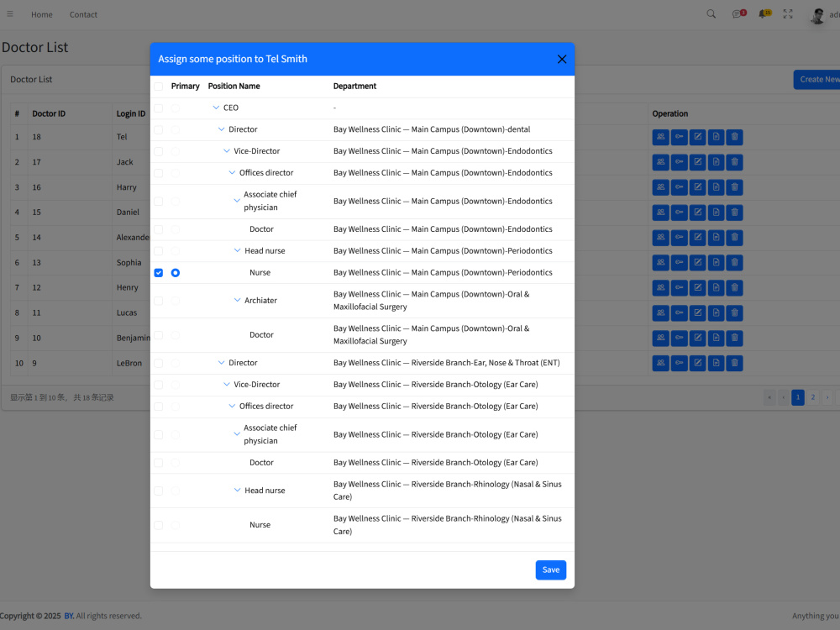Image resolution: width=840 pixels, height=630 pixels.
Task: Go to pagination page 2
Action: tap(812, 397)
